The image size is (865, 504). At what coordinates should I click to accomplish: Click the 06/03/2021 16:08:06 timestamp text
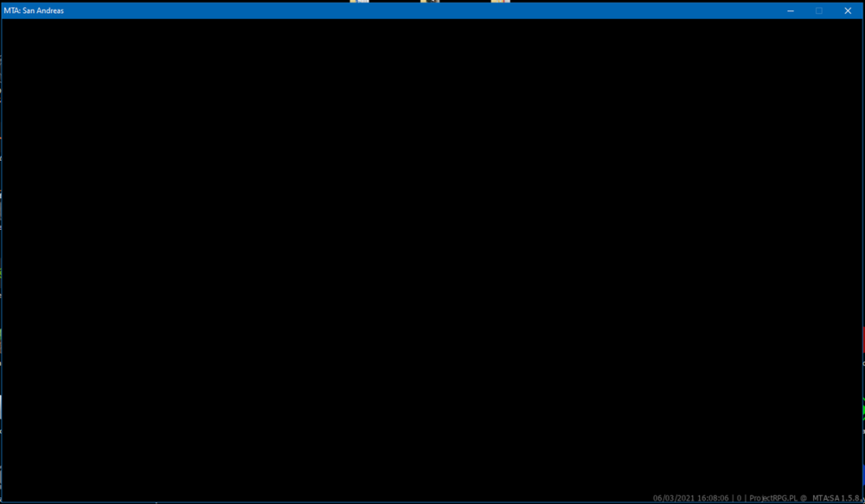pos(690,498)
